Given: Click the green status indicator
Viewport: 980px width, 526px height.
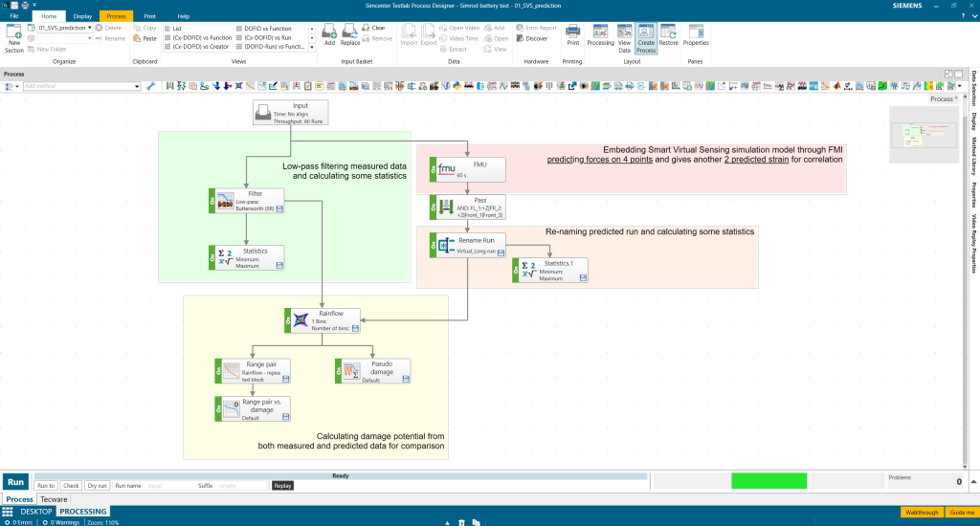Looking at the screenshot, I should click(x=768, y=480).
